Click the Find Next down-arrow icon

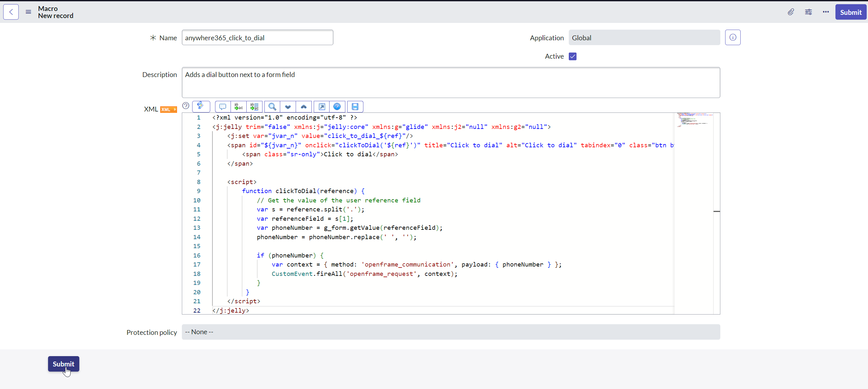[288, 107]
